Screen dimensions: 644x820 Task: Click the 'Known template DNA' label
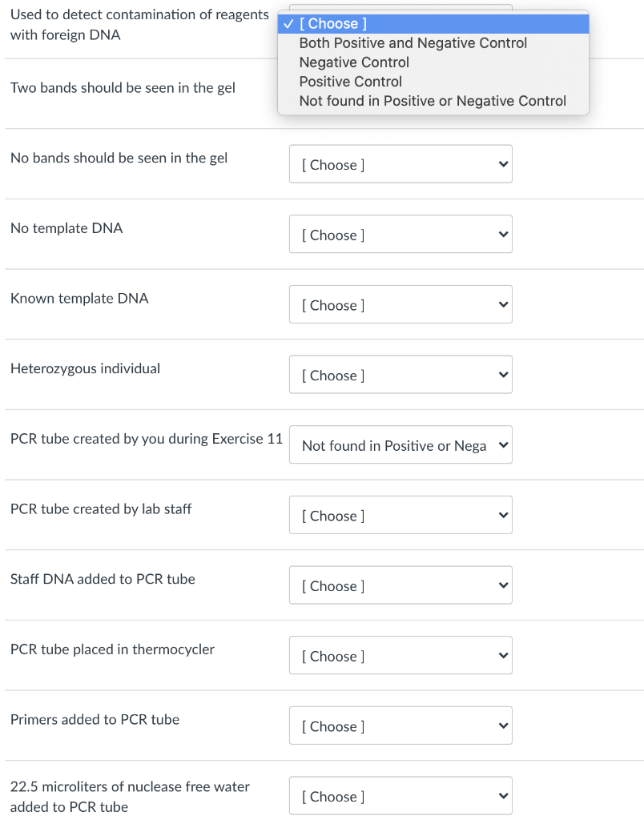[x=79, y=299]
